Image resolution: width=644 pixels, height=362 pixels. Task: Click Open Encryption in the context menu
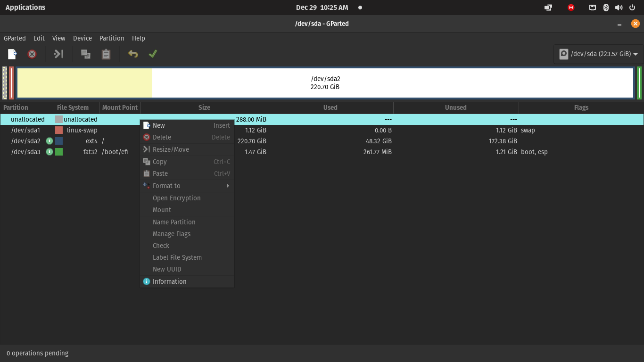coord(187,198)
